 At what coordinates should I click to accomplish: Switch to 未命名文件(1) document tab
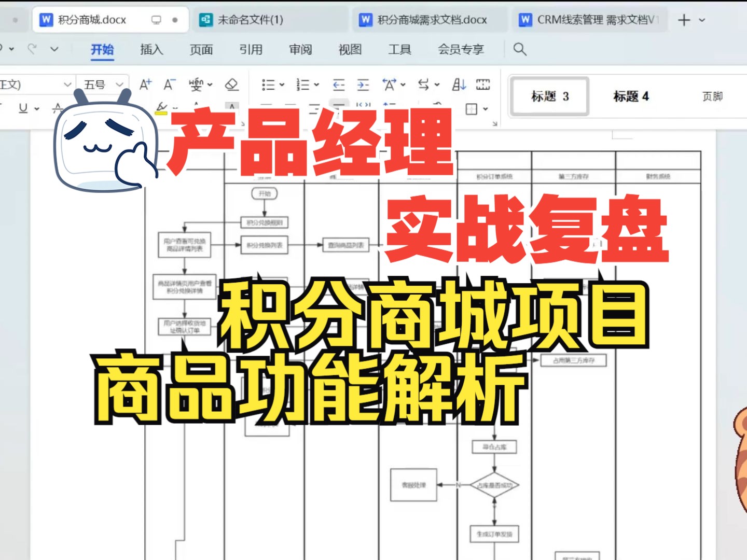pyautogui.click(x=270, y=20)
